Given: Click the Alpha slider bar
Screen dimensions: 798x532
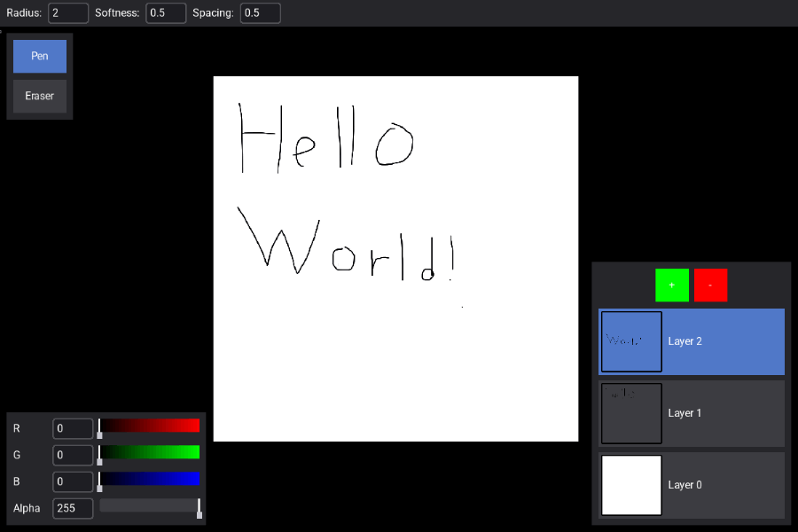Looking at the screenshot, I should pos(150,505).
